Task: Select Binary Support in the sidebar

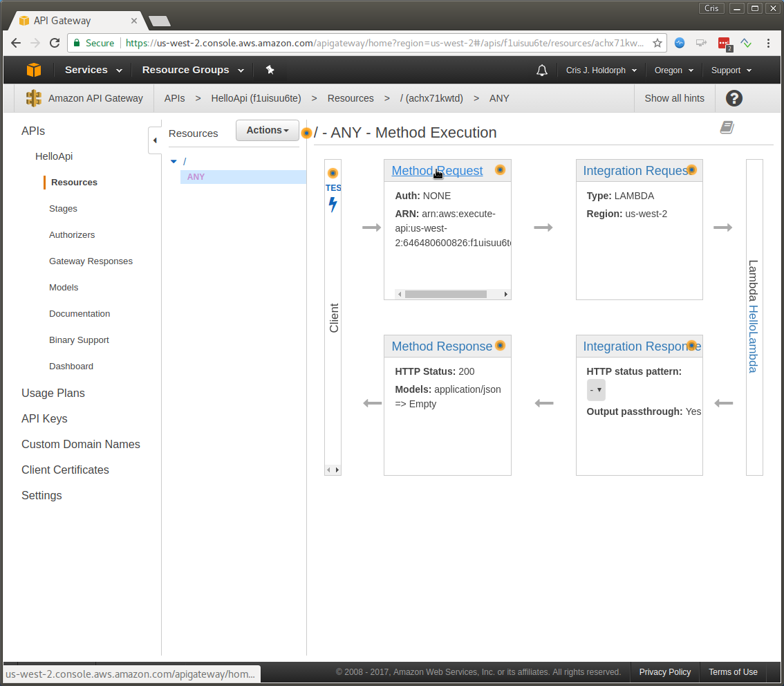Action: click(79, 340)
